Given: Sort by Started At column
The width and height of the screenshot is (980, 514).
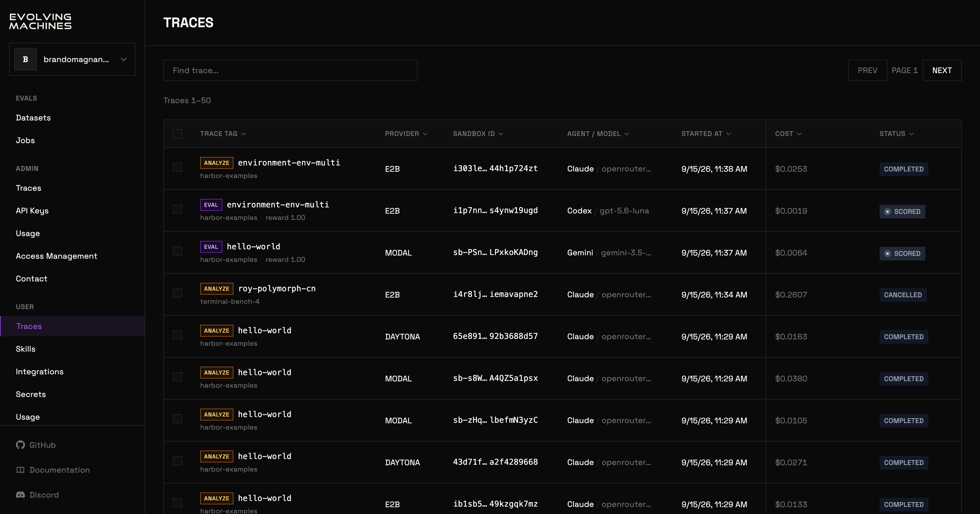Looking at the screenshot, I should (x=706, y=134).
